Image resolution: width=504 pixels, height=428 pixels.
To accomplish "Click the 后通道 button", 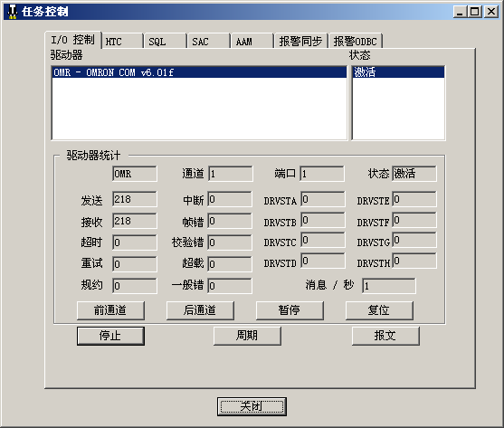I will tap(200, 310).
